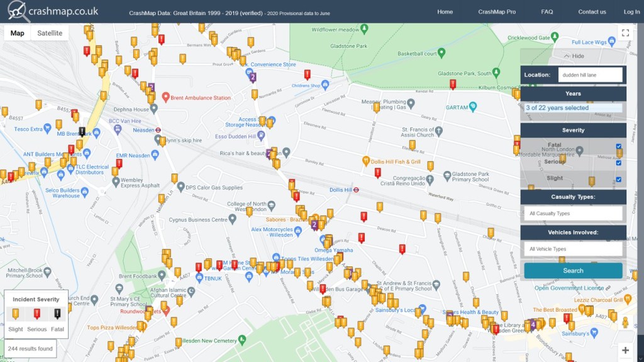Open the years selection dropdown
This screenshot has width=644, height=362.
pyautogui.click(x=573, y=108)
